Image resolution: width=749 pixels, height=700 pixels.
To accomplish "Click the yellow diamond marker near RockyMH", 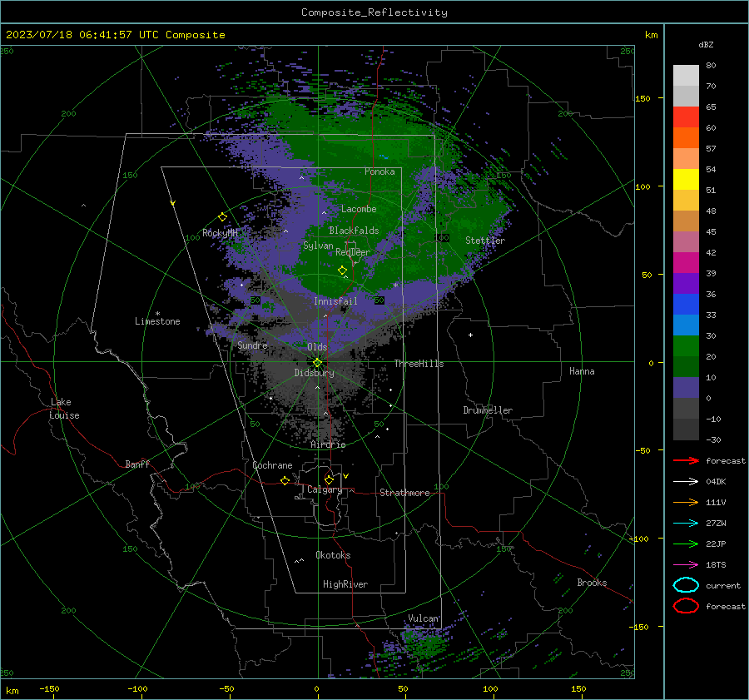I will pos(222,217).
